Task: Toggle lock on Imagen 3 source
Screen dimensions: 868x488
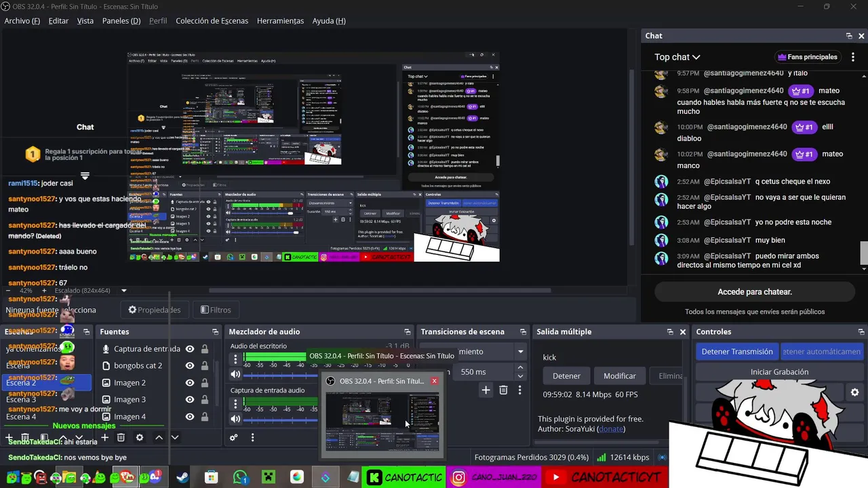Action: pyautogui.click(x=204, y=400)
